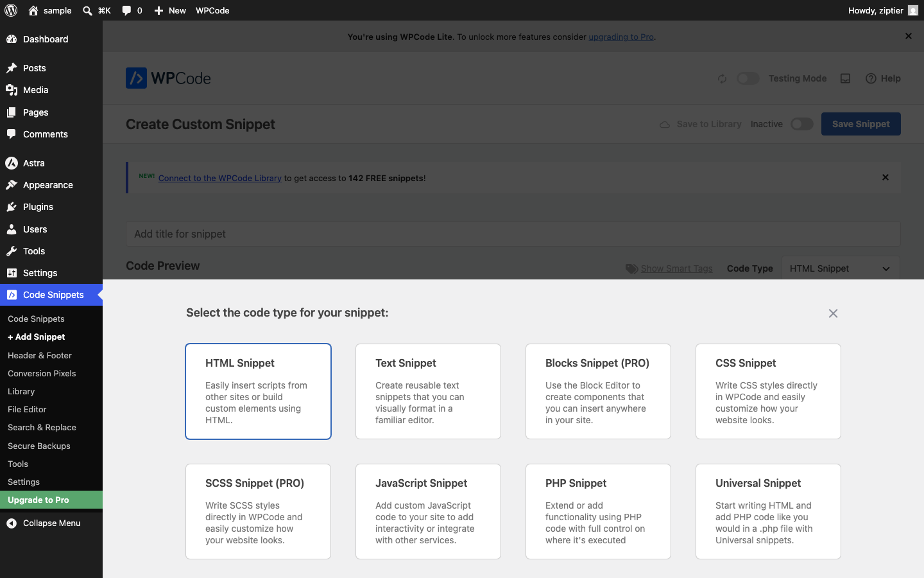Viewport: 924px width, 578px height.
Task: Click the Plugins plug icon
Action: pos(12,207)
